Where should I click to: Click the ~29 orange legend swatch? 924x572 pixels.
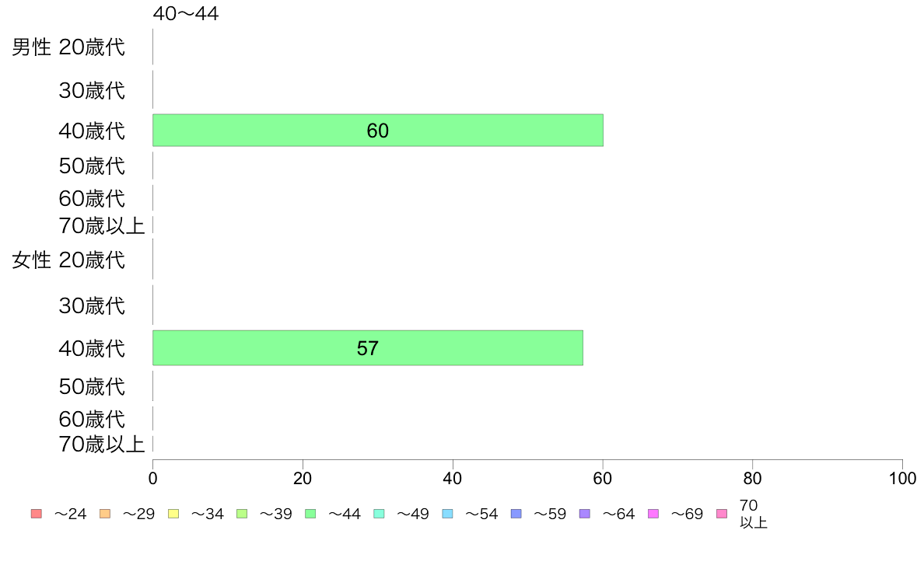[105, 514]
